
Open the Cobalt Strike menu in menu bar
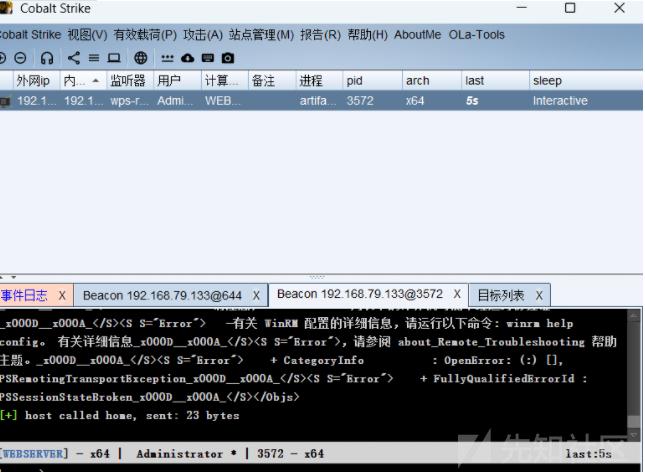(30, 35)
